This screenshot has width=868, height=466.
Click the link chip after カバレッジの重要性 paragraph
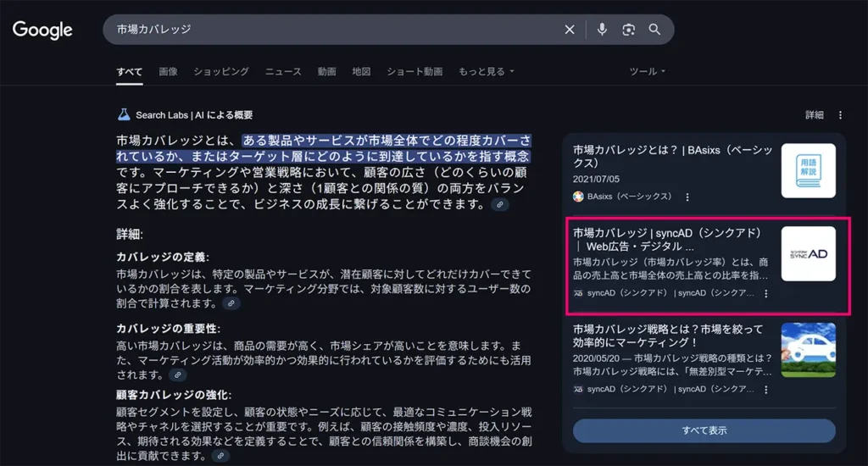(178, 374)
